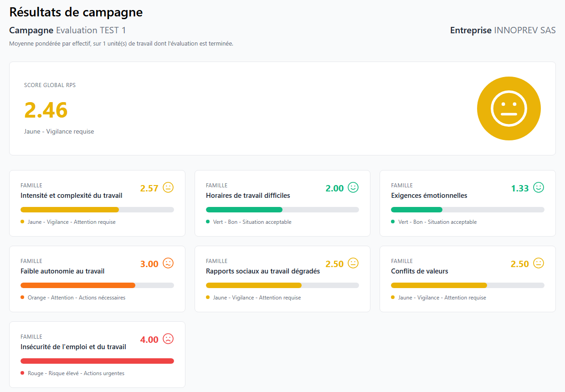
Task: Click the green dot for Exigences émotionnelles
Action: point(393,222)
